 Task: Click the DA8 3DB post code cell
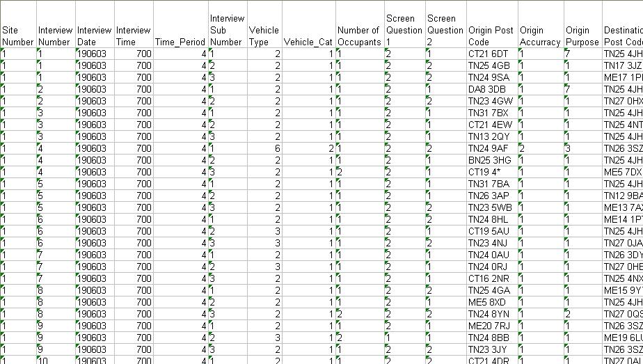[493, 89]
